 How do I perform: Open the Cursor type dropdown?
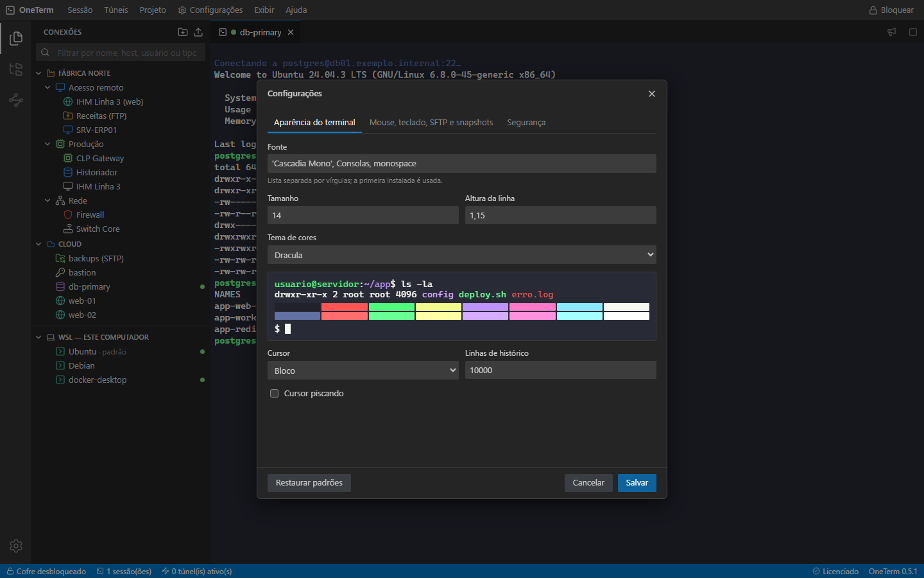point(363,371)
